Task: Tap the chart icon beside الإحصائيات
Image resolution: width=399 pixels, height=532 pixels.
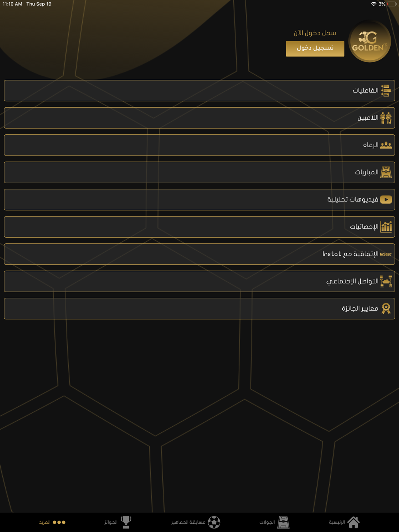Action: (x=386, y=227)
